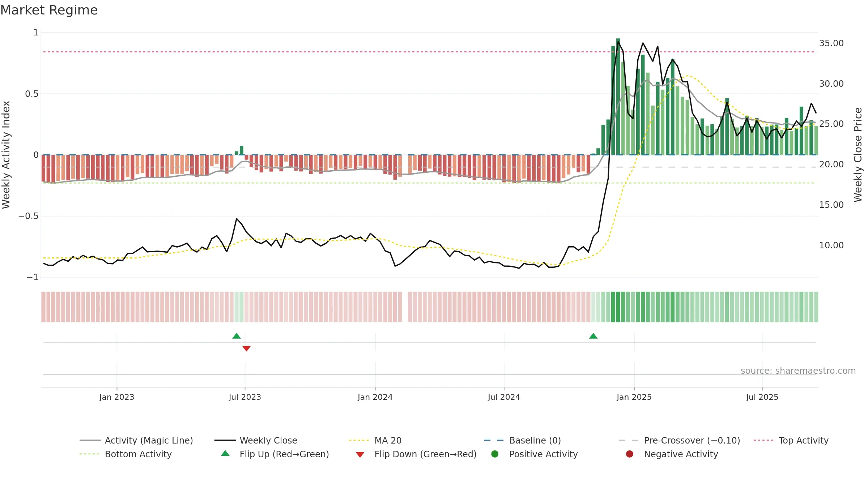Viewport: 868px width, 488px height.
Task: Click the Weekly Activity Index axis title
Action: (6, 155)
